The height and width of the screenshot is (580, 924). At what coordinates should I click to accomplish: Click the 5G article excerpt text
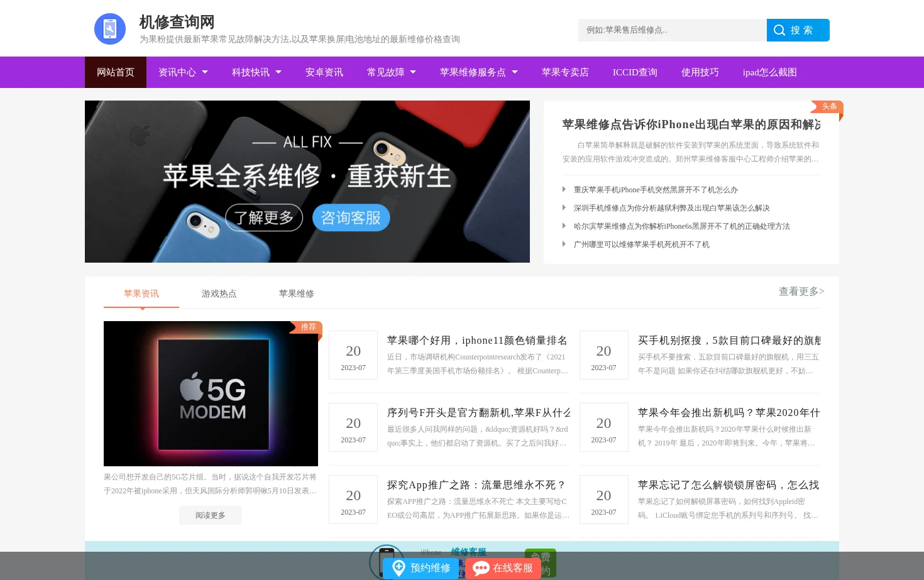click(211, 484)
